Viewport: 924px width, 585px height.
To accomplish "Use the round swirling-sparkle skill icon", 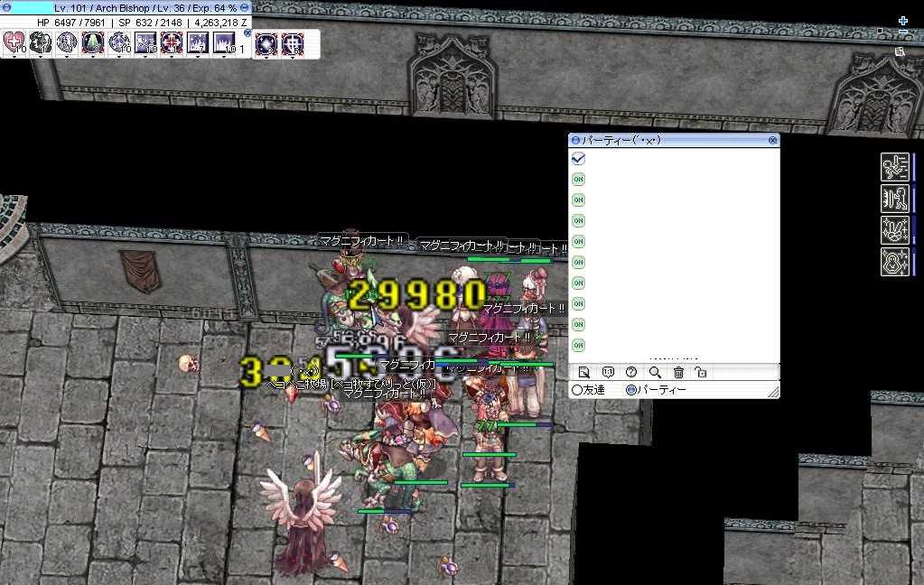I will pos(119,43).
